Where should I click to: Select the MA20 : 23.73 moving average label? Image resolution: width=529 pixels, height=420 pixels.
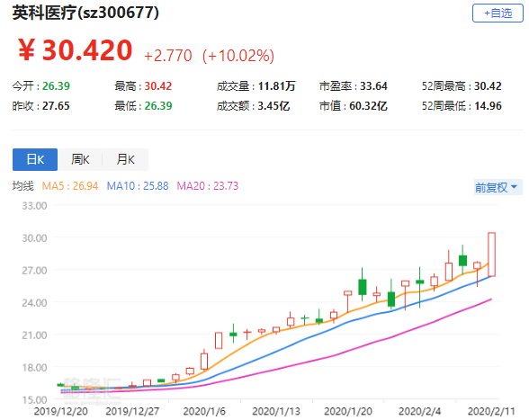(x=208, y=186)
